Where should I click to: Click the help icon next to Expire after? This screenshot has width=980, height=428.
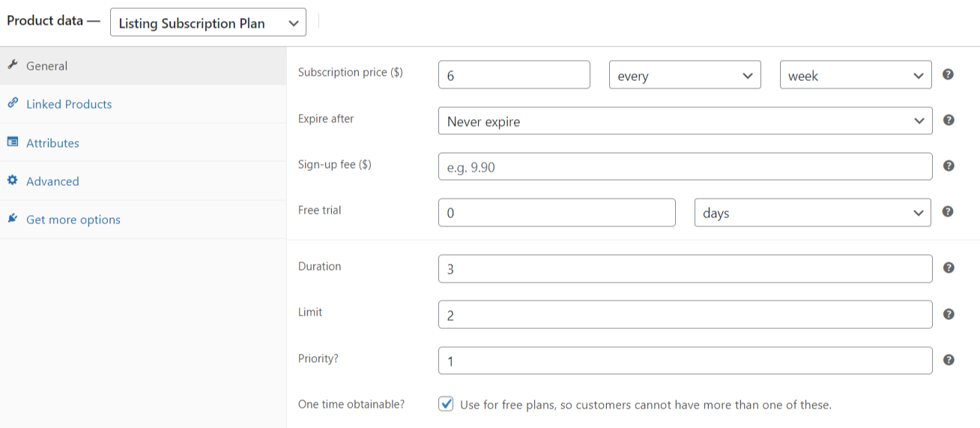point(949,120)
